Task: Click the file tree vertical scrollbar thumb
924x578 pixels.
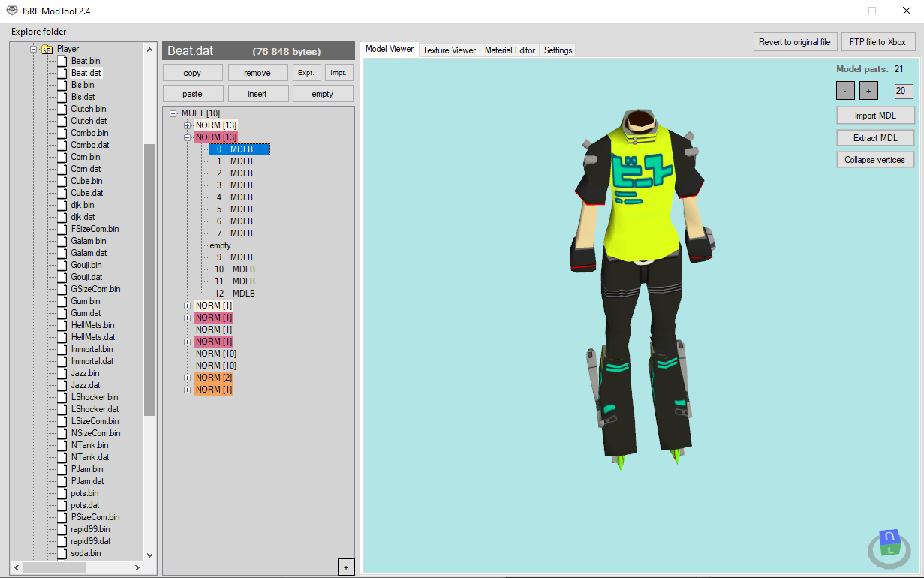Action: click(x=149, y=279)
